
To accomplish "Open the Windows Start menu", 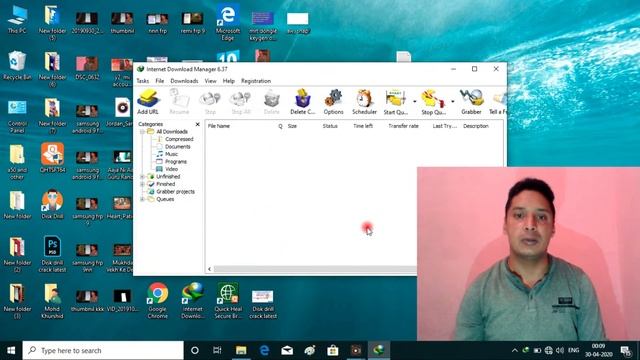I will [11, 350].
